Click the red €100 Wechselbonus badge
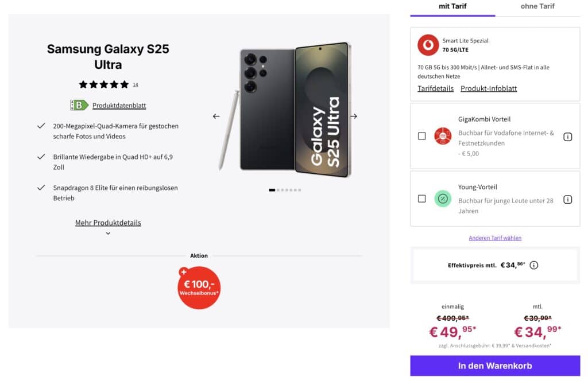The image size is (588, 381). click(x=199, y=287)
